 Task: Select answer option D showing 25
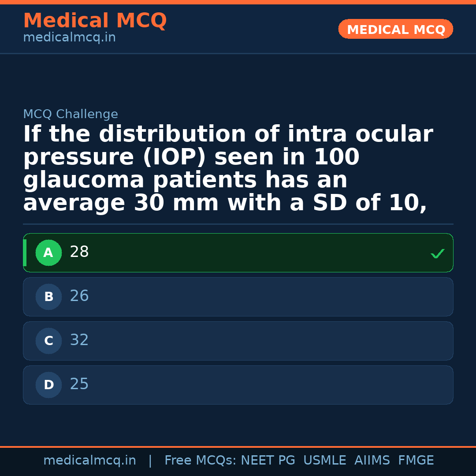point(238,385)
